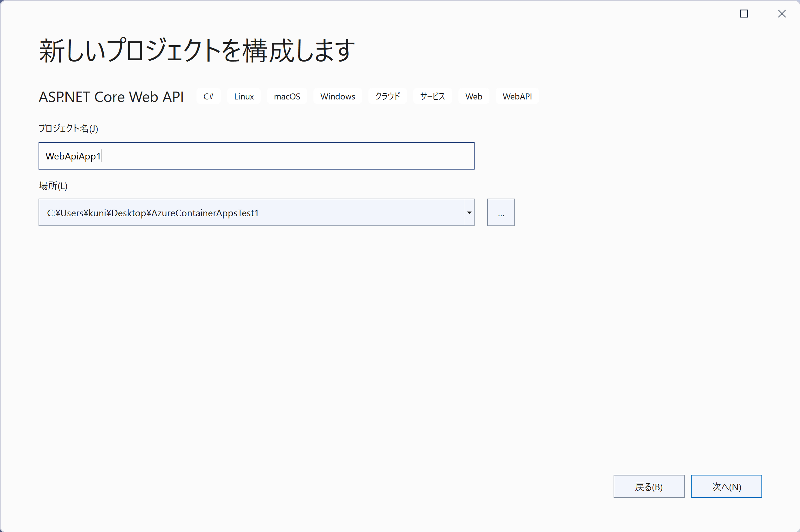800x532 pixels.
Task: Go back with the 戻る(B) button
Action: [x=649, y=487]
